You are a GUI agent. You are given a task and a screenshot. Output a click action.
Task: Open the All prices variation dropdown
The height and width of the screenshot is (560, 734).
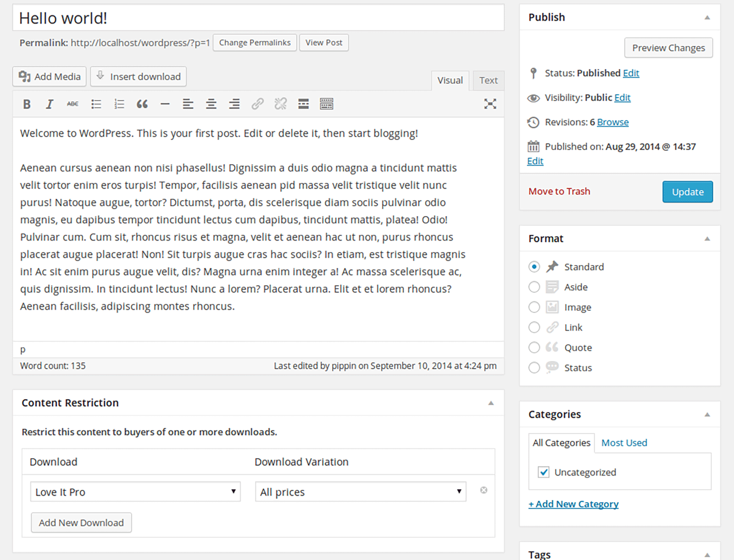361,492
